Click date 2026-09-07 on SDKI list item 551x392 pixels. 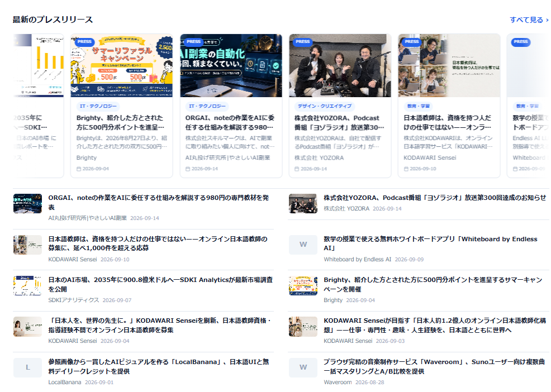tap(117, 300)
